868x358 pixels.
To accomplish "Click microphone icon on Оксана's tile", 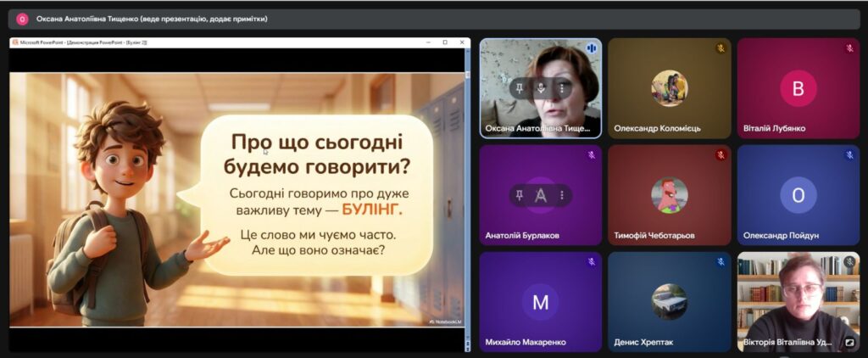I will pyautogui.click(x=541, y=88).
